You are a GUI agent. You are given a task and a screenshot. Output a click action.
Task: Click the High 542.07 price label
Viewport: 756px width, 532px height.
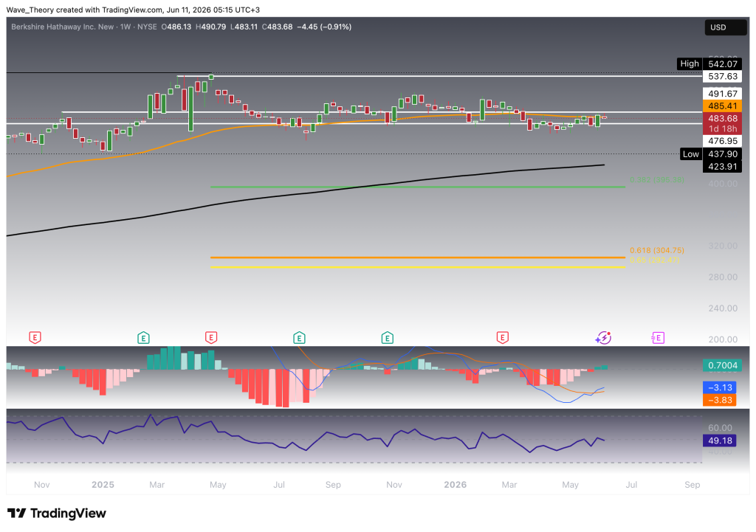709,63
